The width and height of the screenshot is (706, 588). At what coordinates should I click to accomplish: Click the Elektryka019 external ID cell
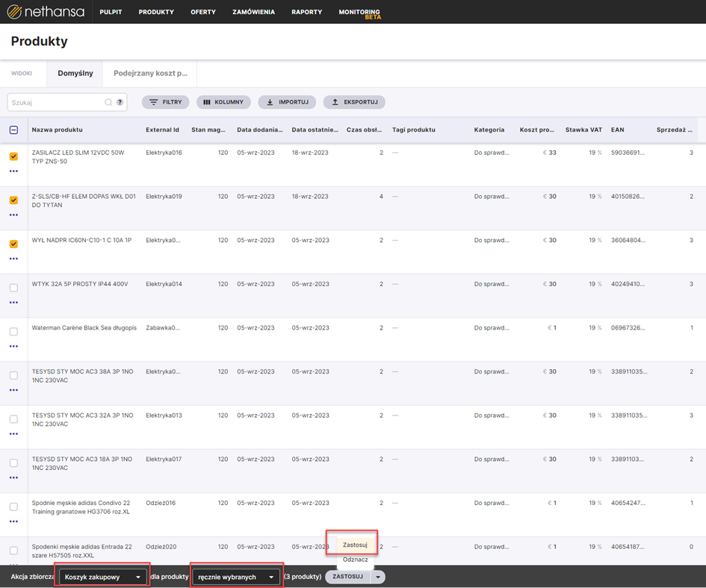(x=164, y=196)
